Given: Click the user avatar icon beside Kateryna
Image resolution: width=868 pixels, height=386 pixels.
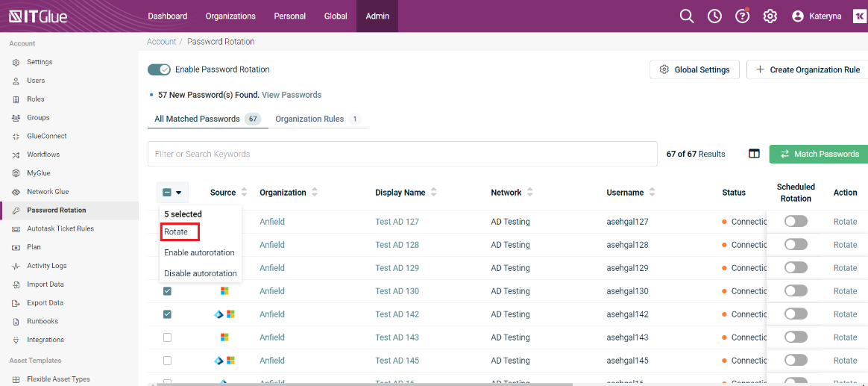Looking at the screenshot, I should point(798,16).
